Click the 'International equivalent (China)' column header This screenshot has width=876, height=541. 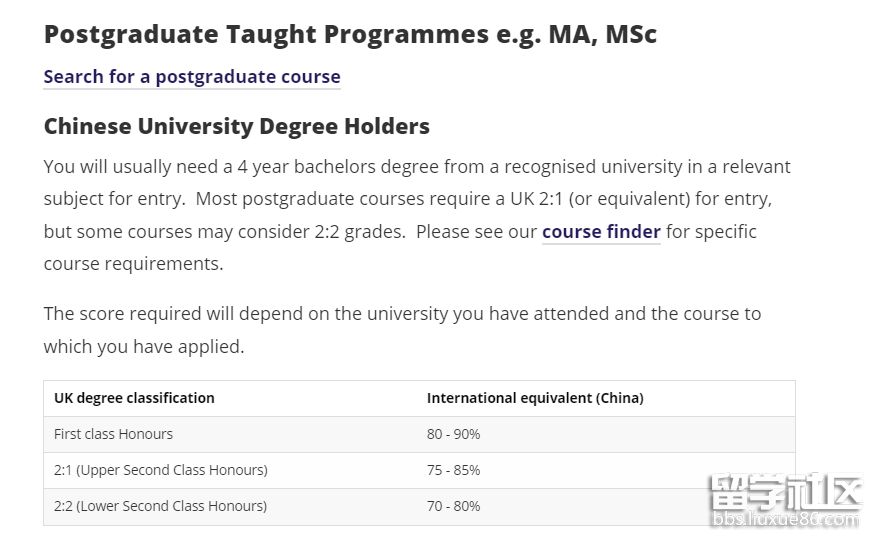535,398
